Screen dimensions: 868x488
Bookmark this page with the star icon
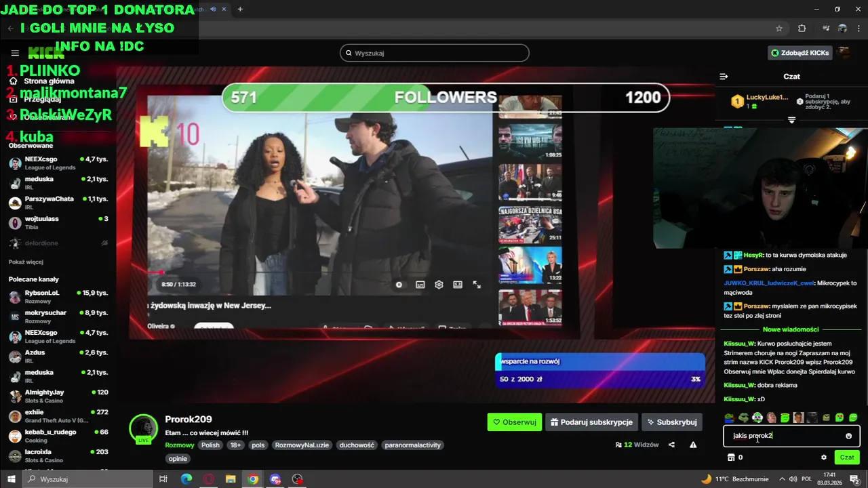coord(779,28)
